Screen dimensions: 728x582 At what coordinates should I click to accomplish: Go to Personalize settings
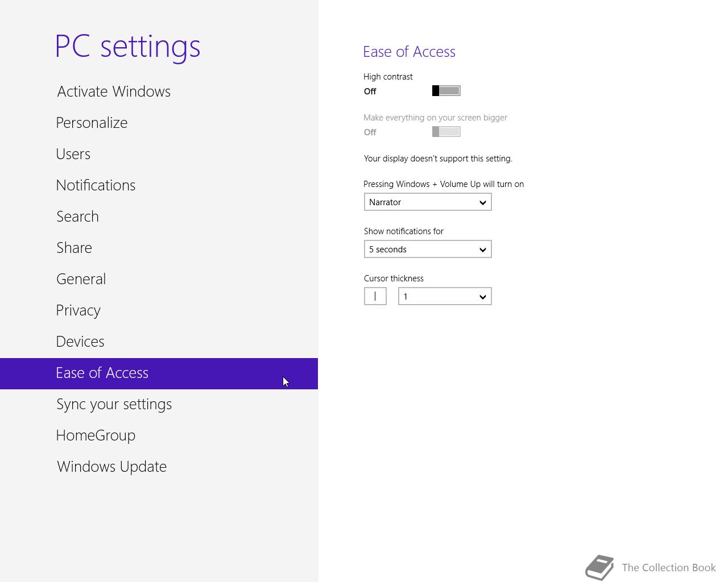159,123
